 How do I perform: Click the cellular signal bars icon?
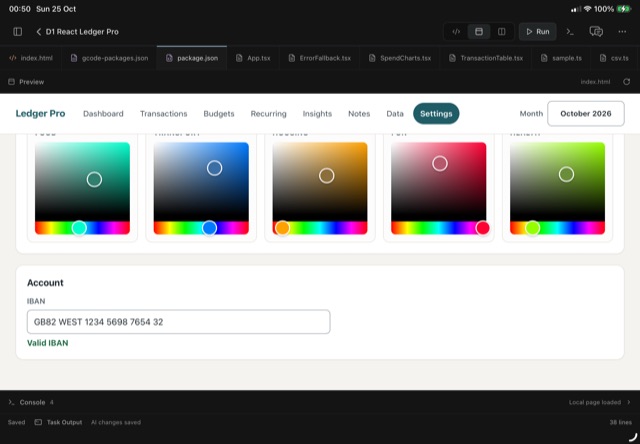576,9
